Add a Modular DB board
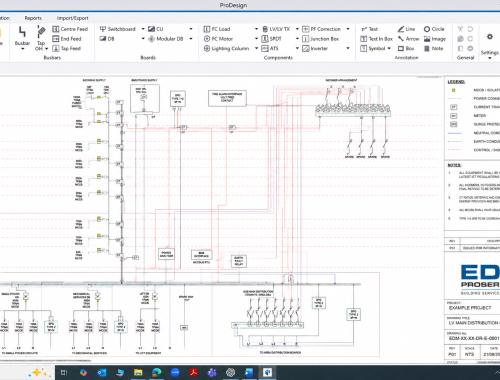The height and width of the screenshot is (380, 500). tap(166, 39)
